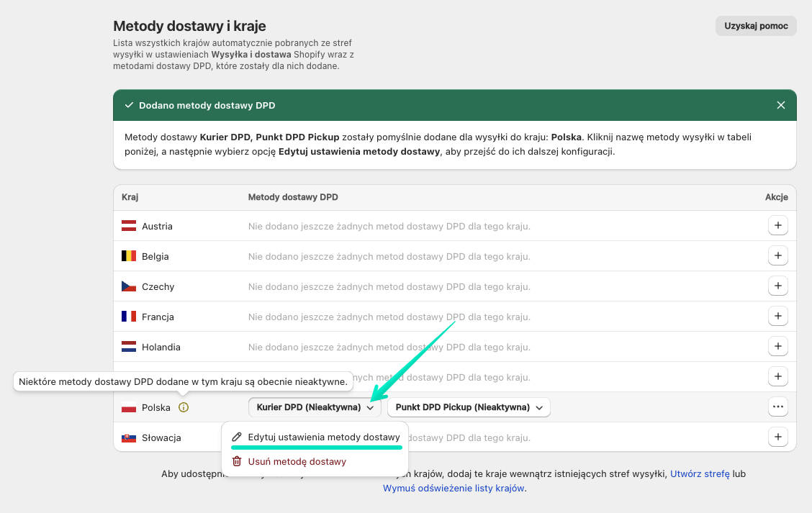Viewport: 812px width, 513px height.
Task: Add DPD delivery method for Belgia
Action: click(x=778, y=255)
